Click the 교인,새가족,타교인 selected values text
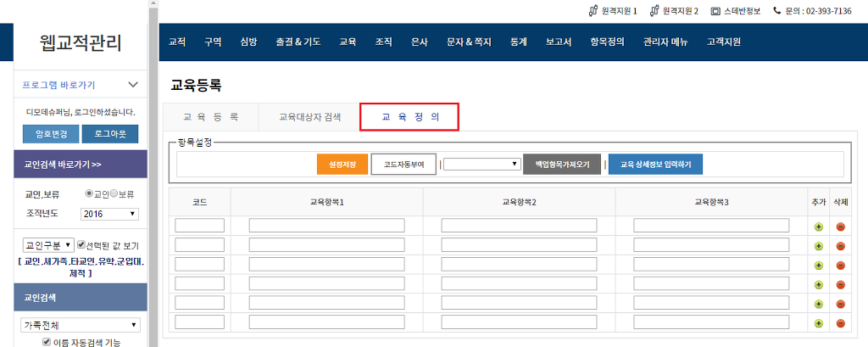The image size is (868, 347). 81,266
